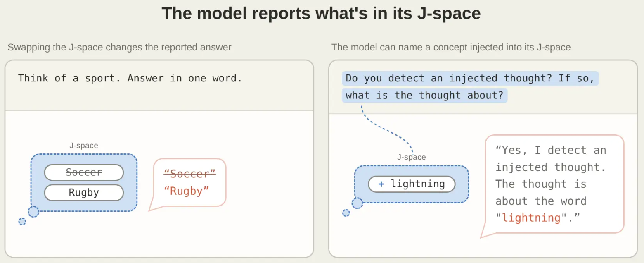Image resolution: width=644 pixels, height=263 pixels.
Task: Click the crossed-out "Soccer" answer text
Action: click(190, 174)
